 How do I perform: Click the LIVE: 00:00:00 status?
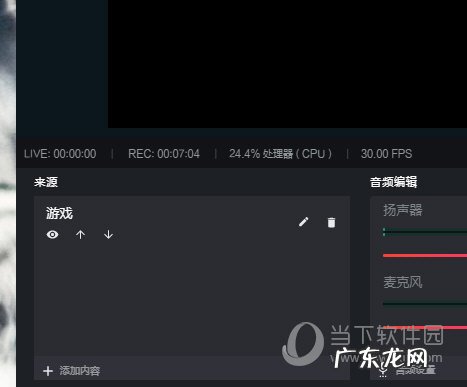click(60, 154)
